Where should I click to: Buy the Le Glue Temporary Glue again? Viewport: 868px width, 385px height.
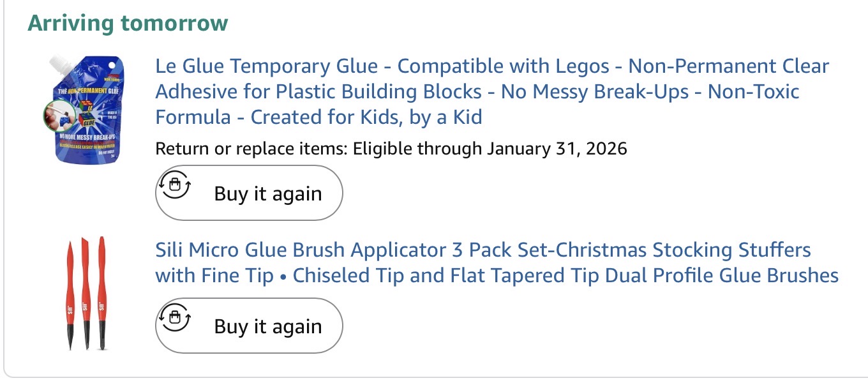[x=249, y=193]
